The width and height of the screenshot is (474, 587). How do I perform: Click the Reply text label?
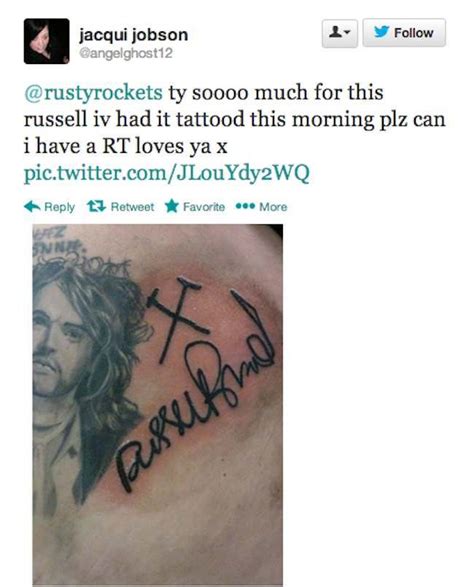(x=59, y=207)
